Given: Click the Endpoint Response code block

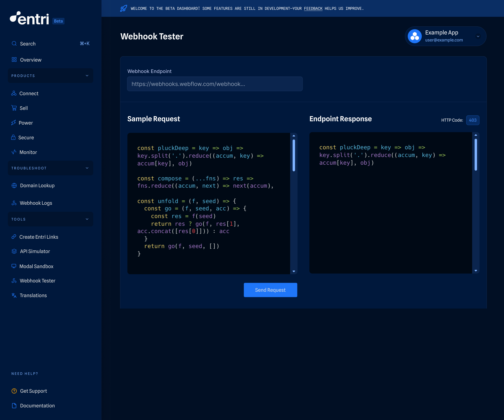Looking at the screenshot, I should [390, 203].
